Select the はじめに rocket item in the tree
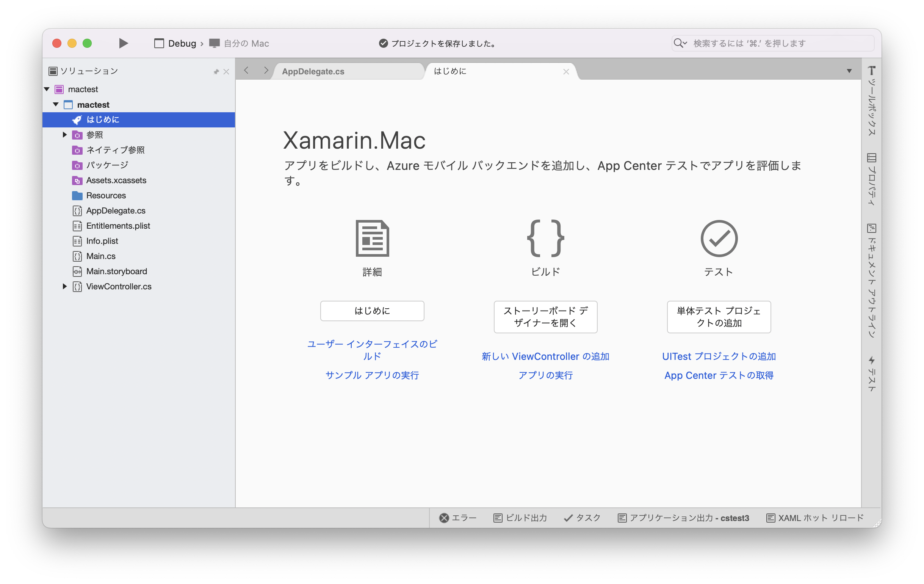 138,120
